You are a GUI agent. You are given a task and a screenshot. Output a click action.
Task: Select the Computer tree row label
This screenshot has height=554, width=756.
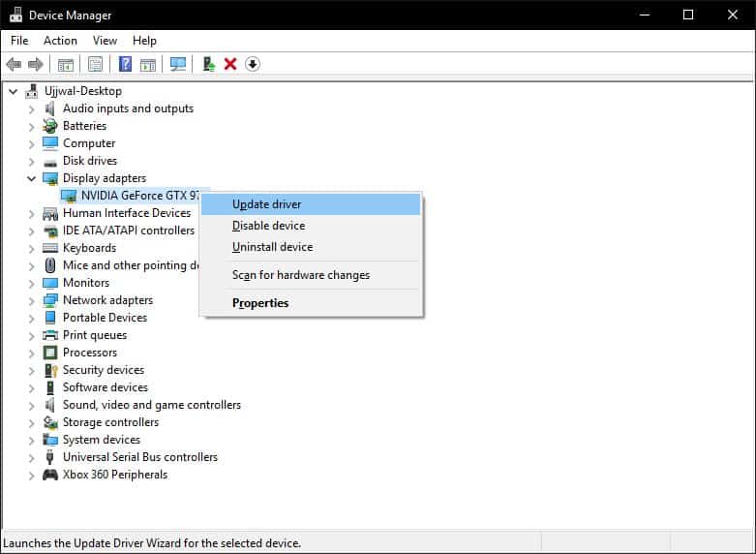(x=89, y=143)
